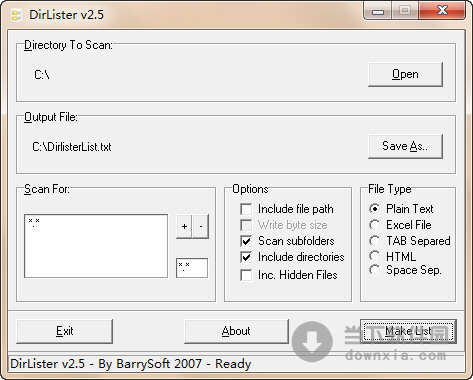Close the DirLister window
The height and width of the screenshot is (380, 473).
coord(442,11)
